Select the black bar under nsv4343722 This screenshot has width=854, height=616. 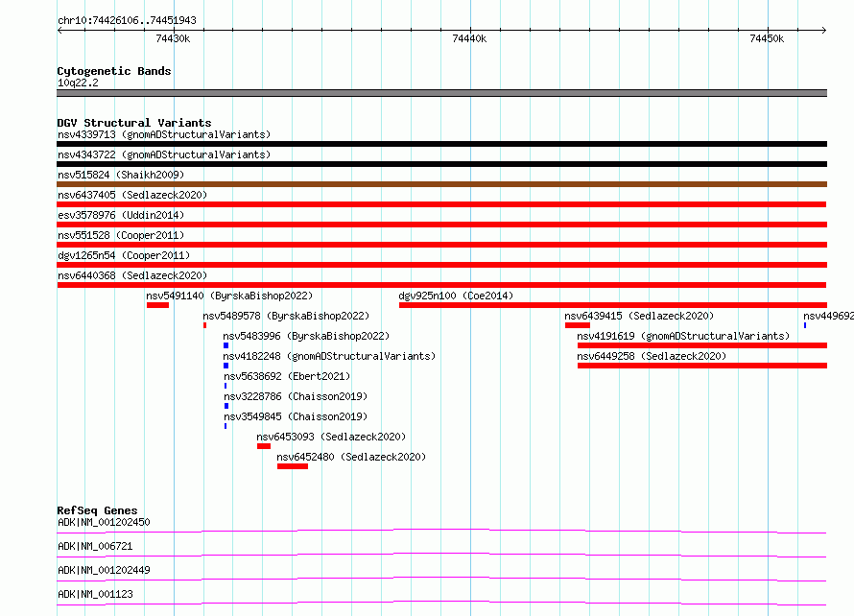[441, 164]
